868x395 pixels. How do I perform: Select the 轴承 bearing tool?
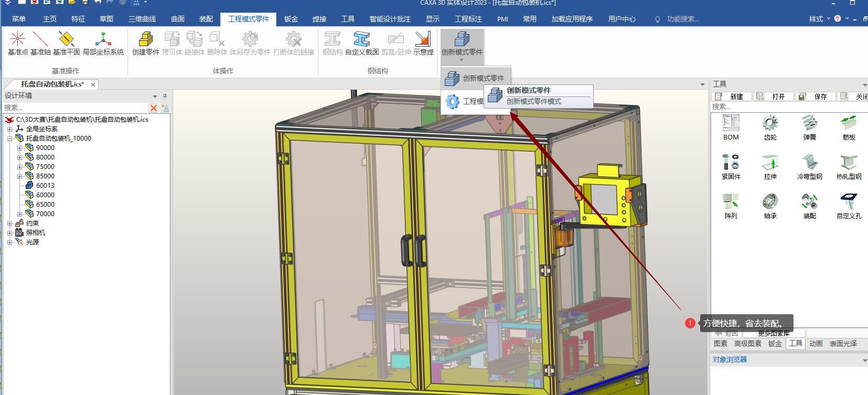pos(770,206)
